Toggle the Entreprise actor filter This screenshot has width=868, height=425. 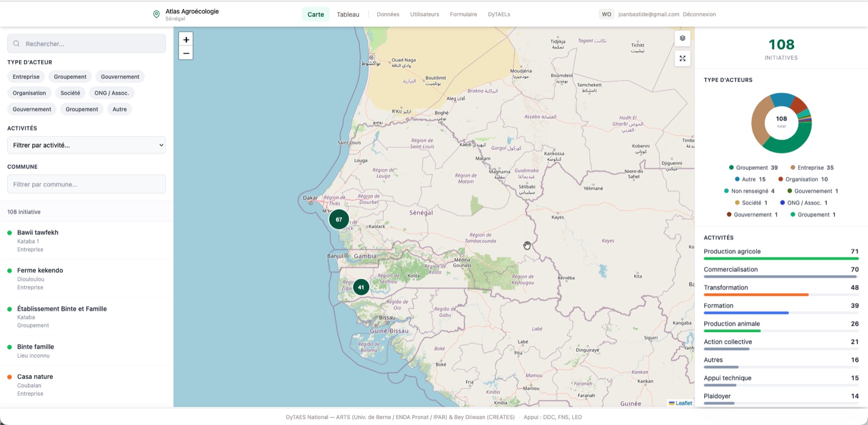26,77
